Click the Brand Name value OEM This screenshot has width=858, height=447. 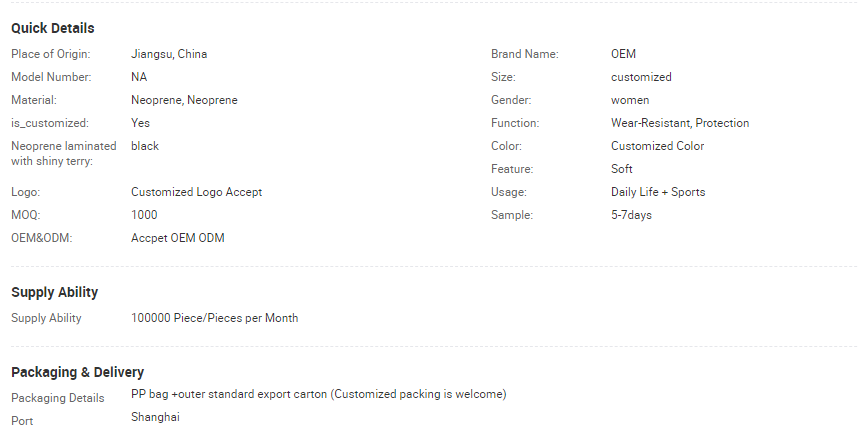[x=623, y=54]
